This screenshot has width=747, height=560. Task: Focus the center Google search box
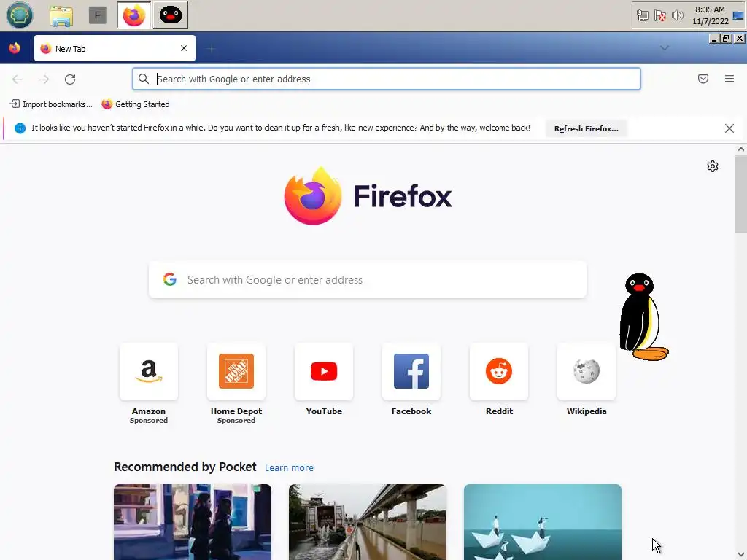point(368,279)
